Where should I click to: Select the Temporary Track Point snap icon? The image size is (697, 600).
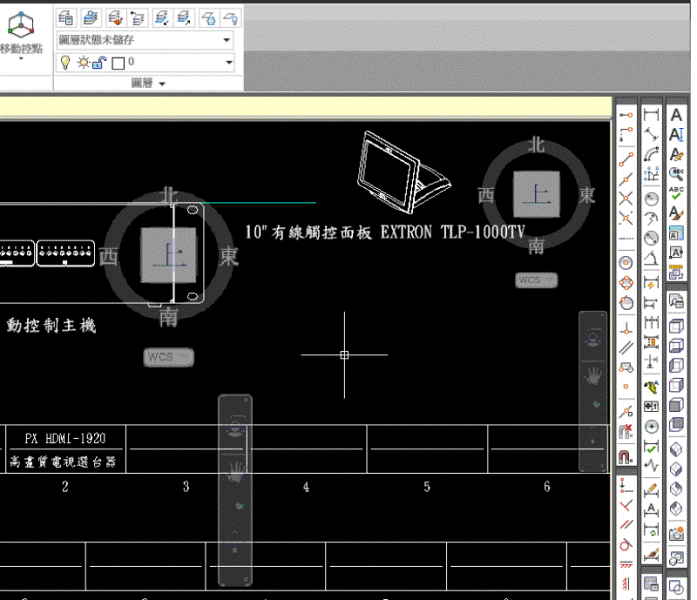pyautogui.click(x=626, y=115)
